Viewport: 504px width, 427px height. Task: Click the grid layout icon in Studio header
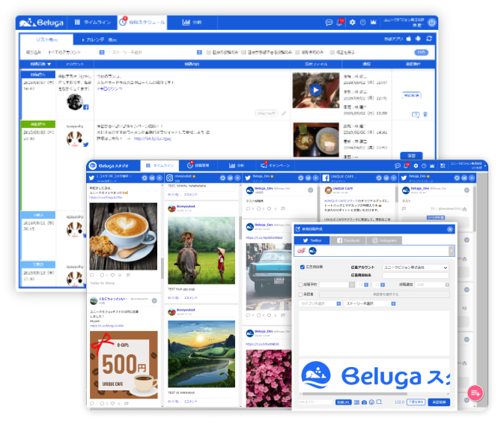click(x=443, y=166)
